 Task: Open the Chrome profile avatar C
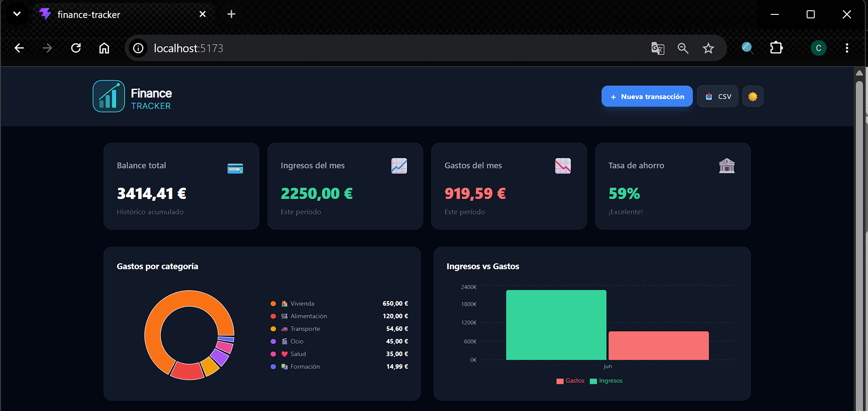pyautogui.click(x=818, y=48)
